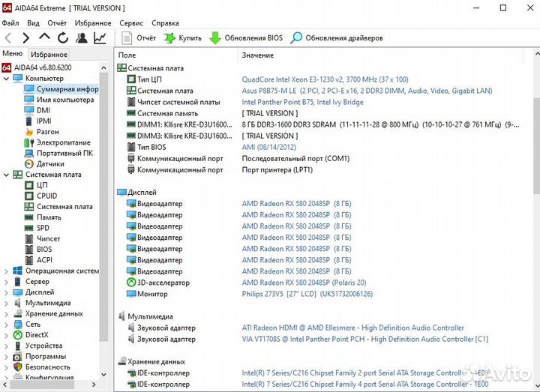
Task: Expand the Сервер tree node
Action: coord(6,282)
